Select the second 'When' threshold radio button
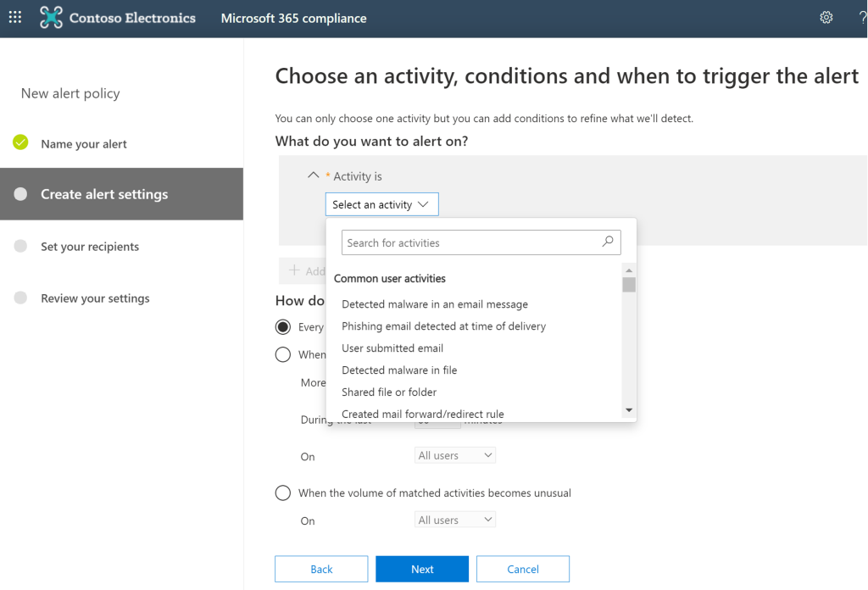 (x=283, y=354)
